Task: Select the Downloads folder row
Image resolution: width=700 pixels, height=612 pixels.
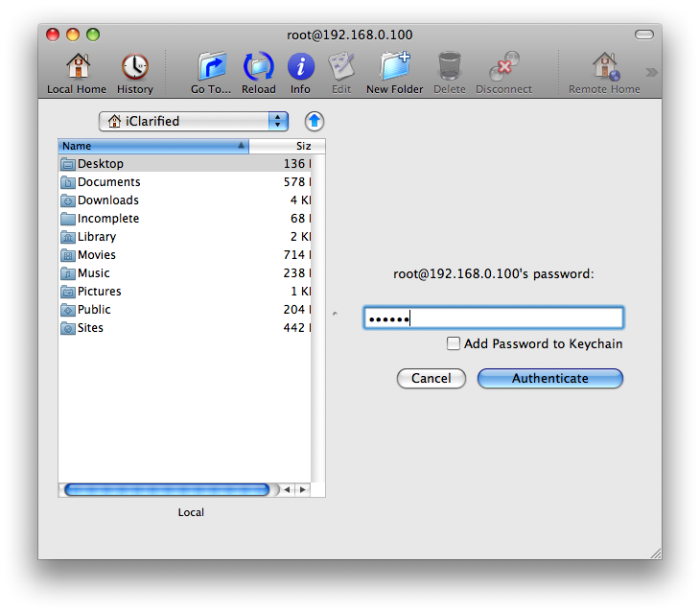Action: tap(107, 200)
